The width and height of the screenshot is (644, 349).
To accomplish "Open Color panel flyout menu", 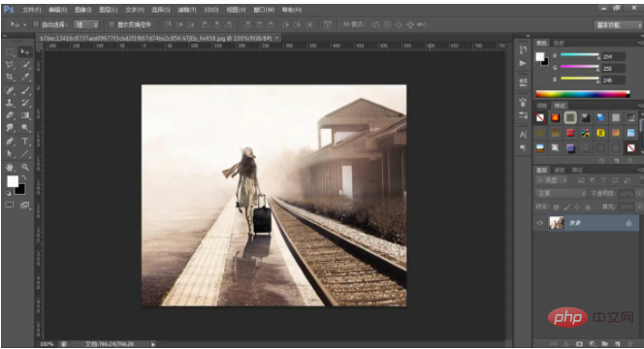I will (x=640, y=43).
